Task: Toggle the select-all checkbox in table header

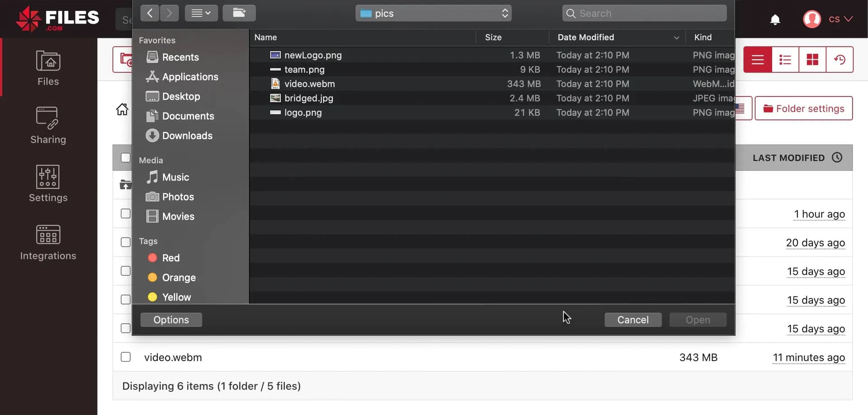Action: point(126,158)
